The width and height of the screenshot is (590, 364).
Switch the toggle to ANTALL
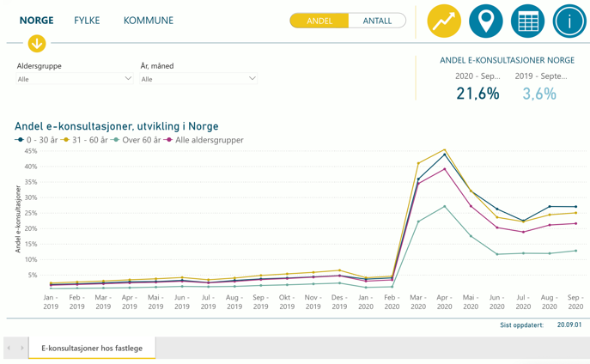tap(377, 21)
